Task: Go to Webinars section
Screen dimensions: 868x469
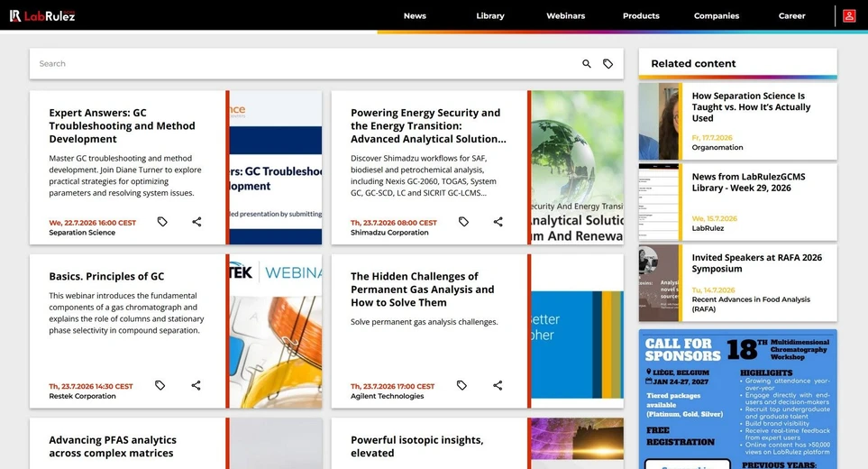Action: pyautogui.click(x=566, y=15)
